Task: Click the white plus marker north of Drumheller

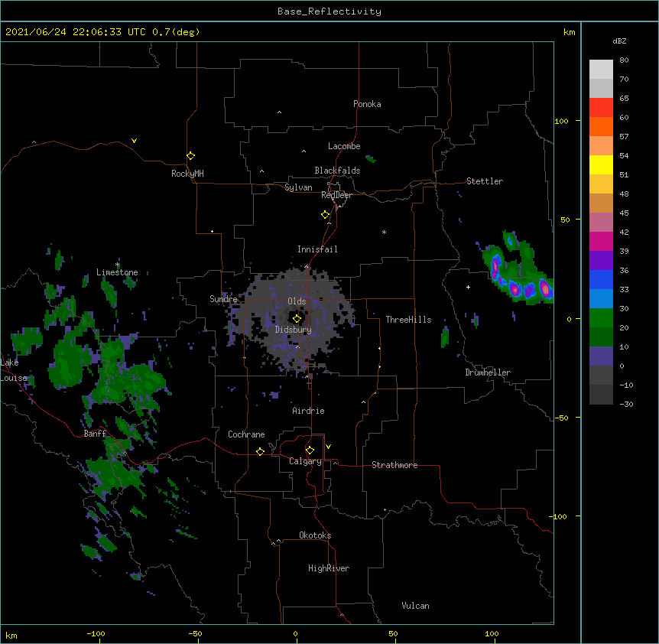Action: coord(468,287)
